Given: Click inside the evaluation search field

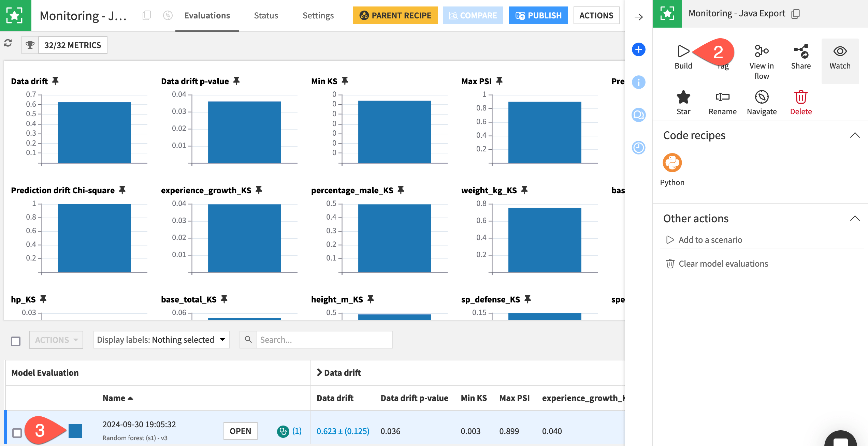Looking at the screenshot, I should 324,340.
